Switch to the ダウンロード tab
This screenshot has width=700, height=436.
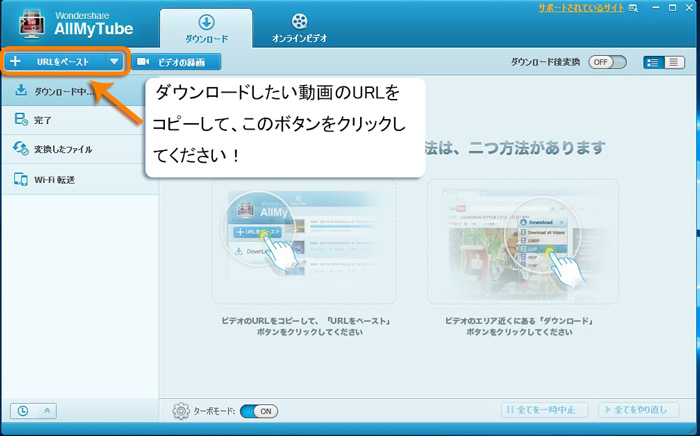click(x=206, y=28)
